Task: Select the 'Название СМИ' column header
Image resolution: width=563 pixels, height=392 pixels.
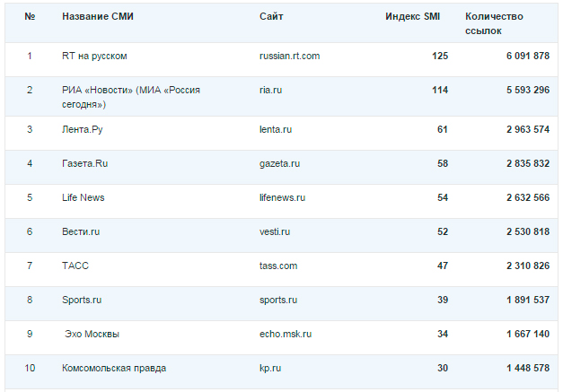Action: 98,16
